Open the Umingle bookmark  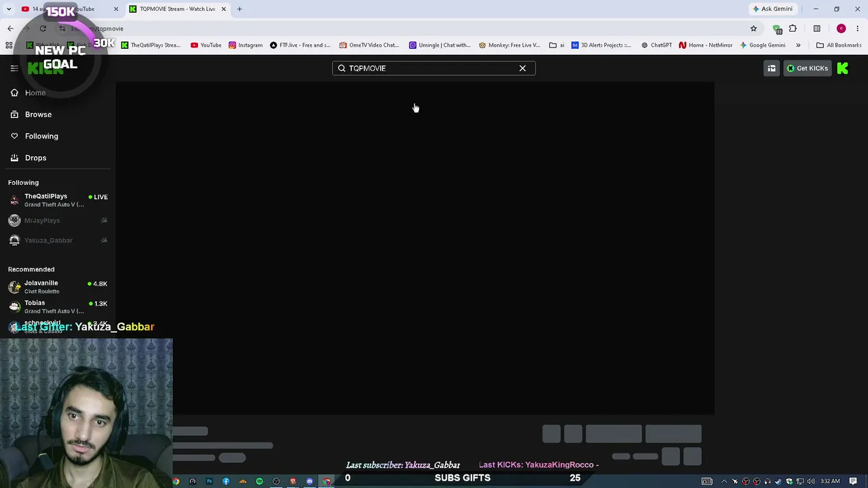point(439,45)
